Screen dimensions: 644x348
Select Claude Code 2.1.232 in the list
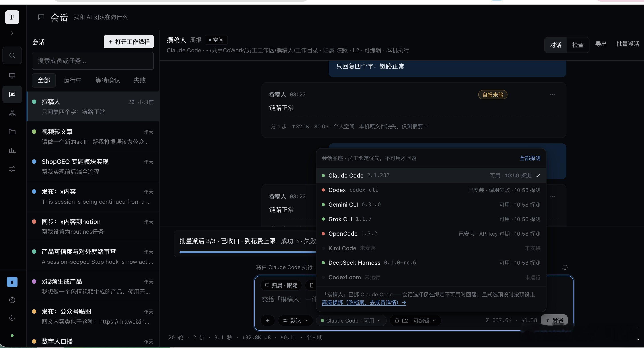click(431, 176)
